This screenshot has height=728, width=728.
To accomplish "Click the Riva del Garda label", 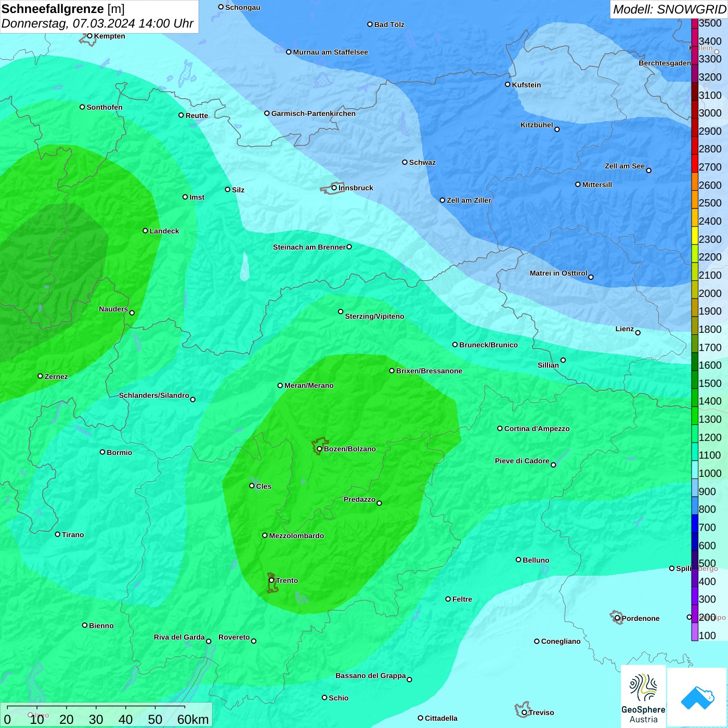I will coord(179,637).
